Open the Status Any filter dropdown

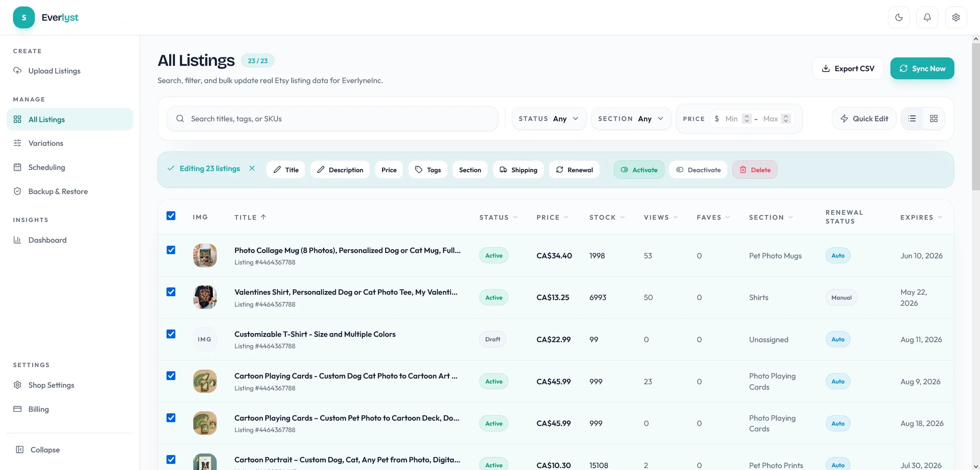[549, 119]
